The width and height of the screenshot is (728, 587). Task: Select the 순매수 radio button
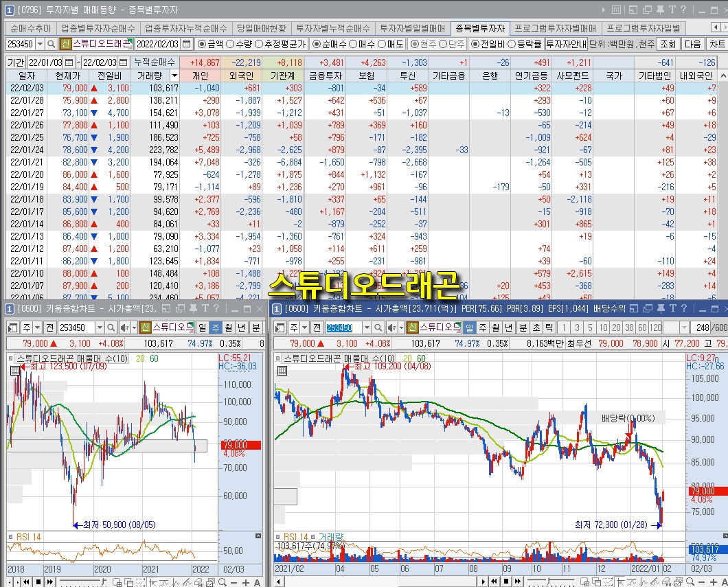(317, 44)
